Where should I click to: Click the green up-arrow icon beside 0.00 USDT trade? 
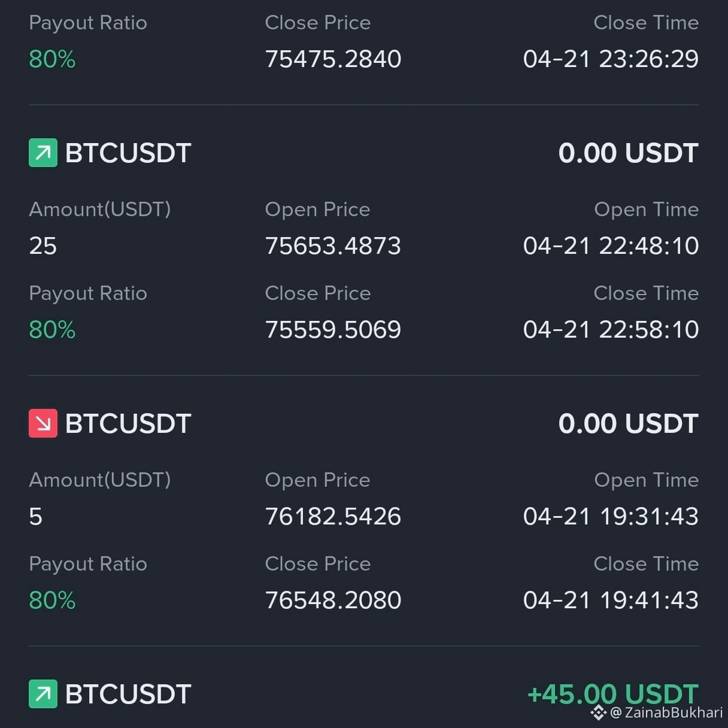43,153
